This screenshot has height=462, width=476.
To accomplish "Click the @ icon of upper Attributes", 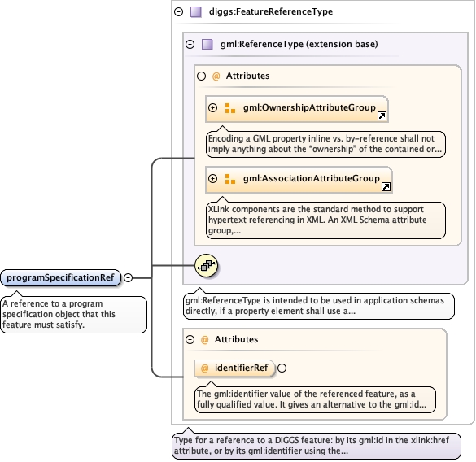I will (x=216, y=76).
